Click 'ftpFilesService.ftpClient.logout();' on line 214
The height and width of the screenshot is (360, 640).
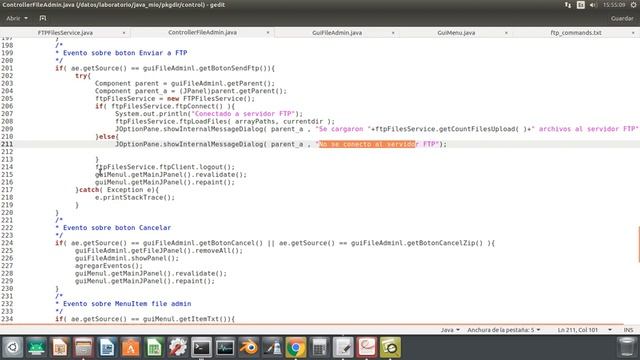click(x=165, y=167)
